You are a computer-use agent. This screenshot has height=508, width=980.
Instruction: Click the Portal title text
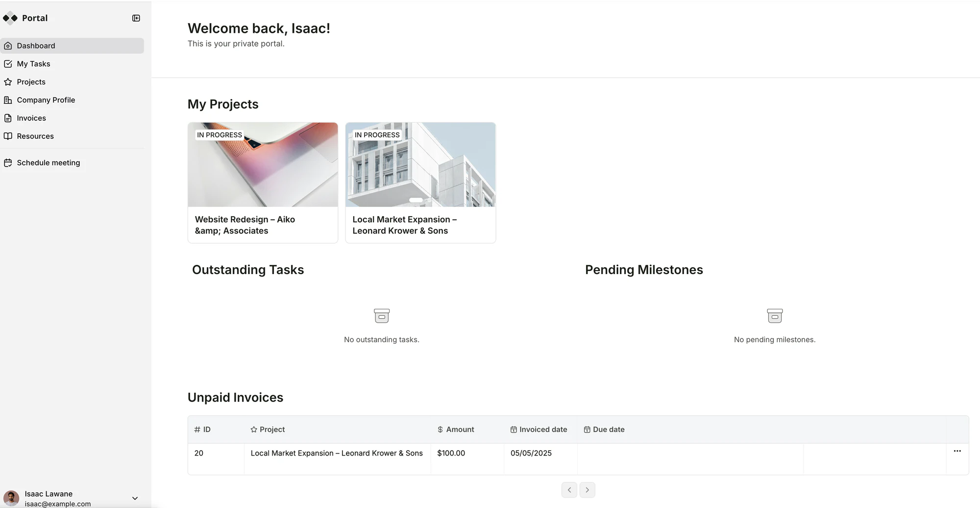[35, 18]
